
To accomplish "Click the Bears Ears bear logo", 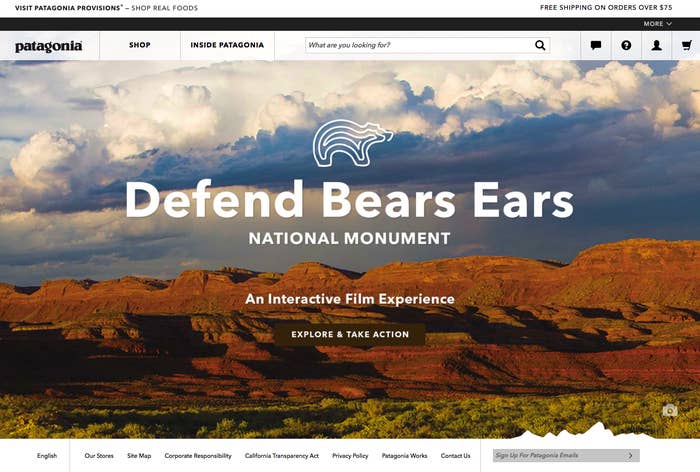I will (353, 143).
